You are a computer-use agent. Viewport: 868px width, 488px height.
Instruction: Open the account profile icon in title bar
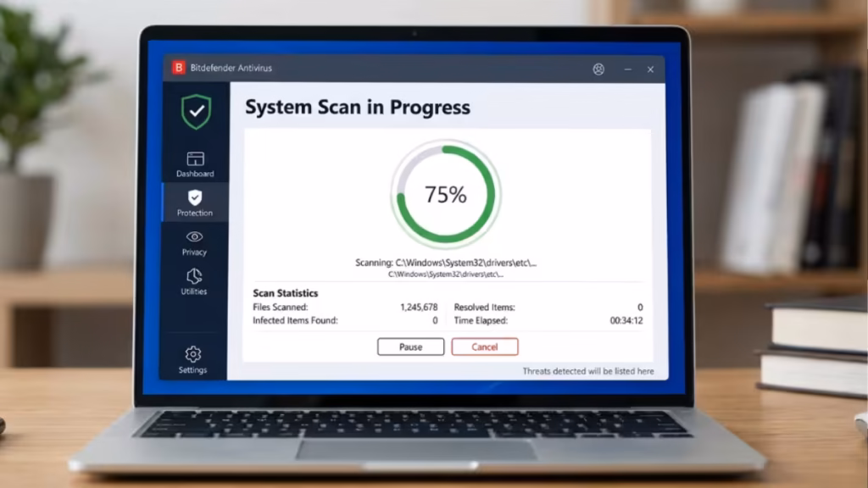pyautogui.click(x=598, y=69)
